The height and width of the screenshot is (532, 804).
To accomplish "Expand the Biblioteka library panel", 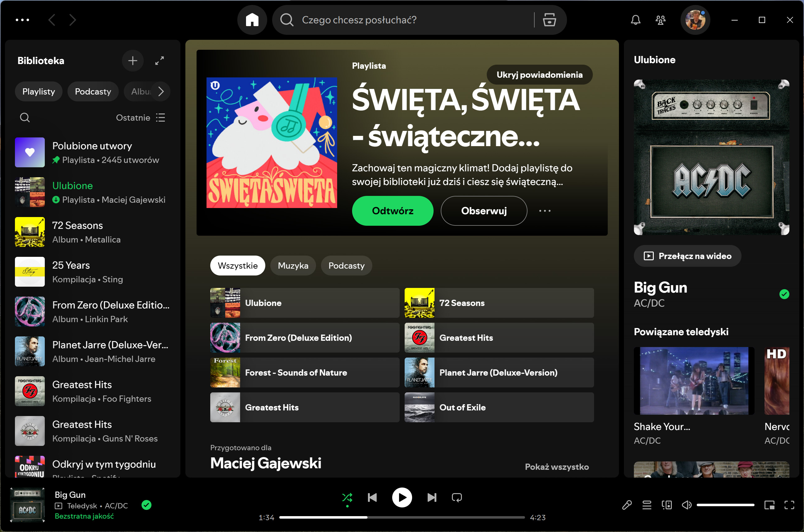I will (160, 61).
